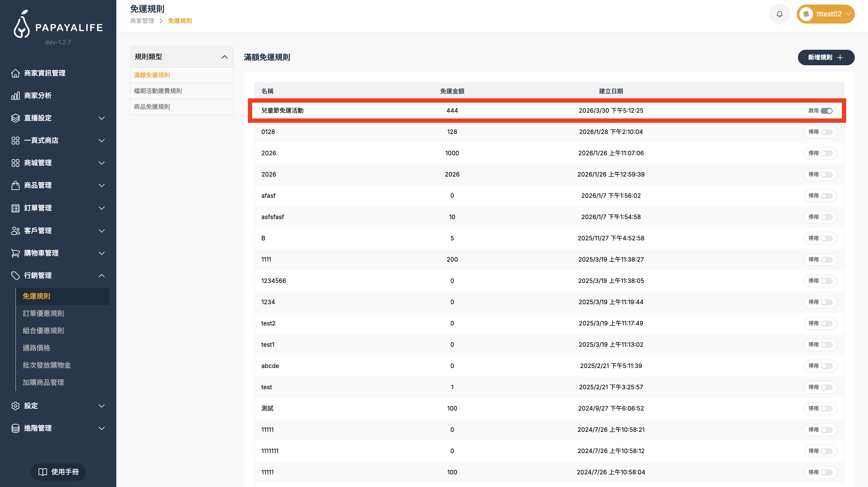Screen dimensions: 868x487
Task: Click the 購物車管理 cart icon
Action: point(16,253)
